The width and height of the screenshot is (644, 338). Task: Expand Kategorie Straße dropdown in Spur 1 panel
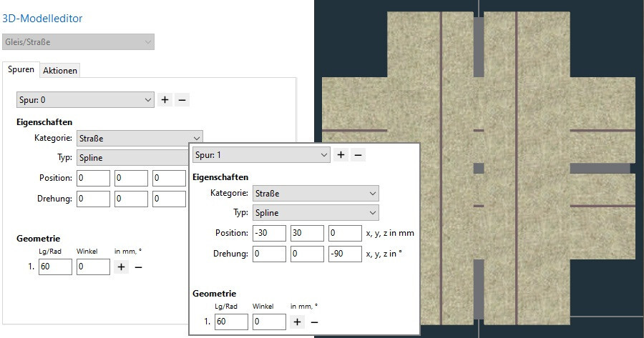316,193
